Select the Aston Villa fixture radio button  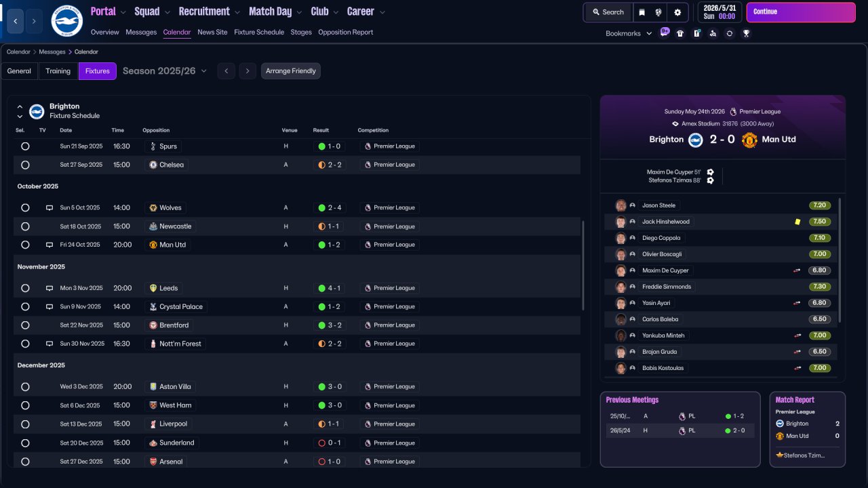(25, 387)
